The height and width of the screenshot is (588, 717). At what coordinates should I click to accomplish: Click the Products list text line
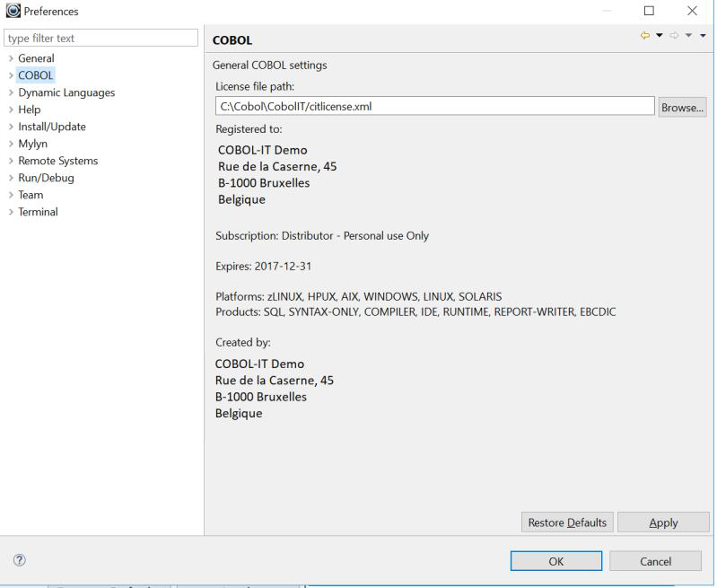[x=415, y=312]
